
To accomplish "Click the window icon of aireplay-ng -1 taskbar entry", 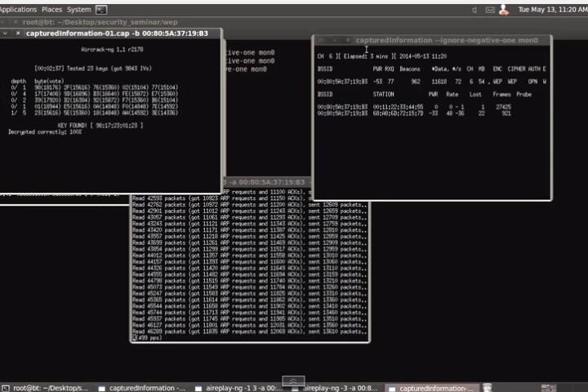I will pyautogui.click(x=198, y=388).
